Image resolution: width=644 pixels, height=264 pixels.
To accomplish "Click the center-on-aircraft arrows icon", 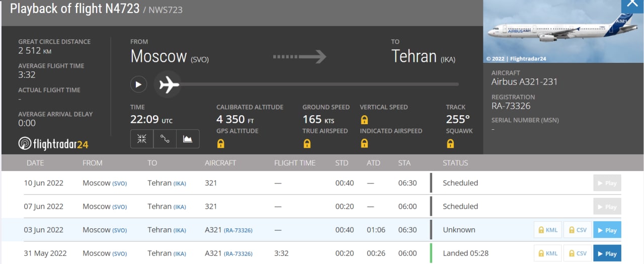I will pos(142,139).
